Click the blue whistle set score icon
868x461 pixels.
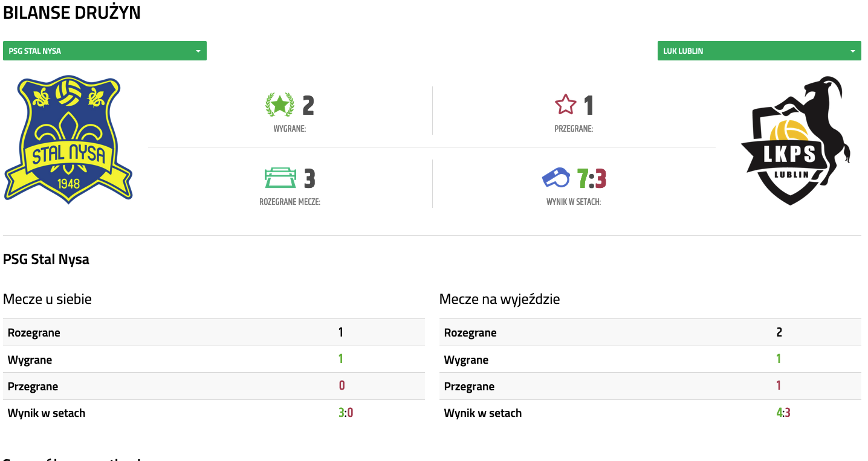tap(555, 178)
